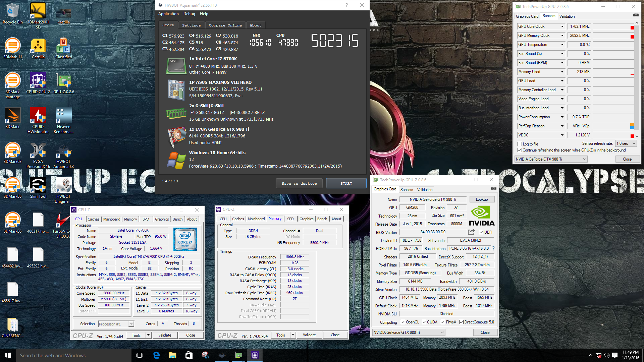Open EVGA PrecisionX 16 desktop icon

coord(38,155)
